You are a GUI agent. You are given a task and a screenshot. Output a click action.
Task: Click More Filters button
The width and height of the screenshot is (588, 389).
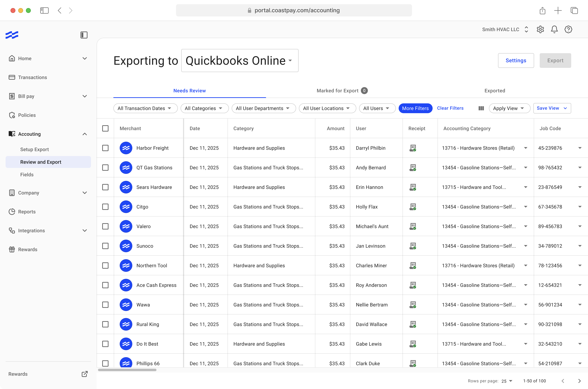415,108
